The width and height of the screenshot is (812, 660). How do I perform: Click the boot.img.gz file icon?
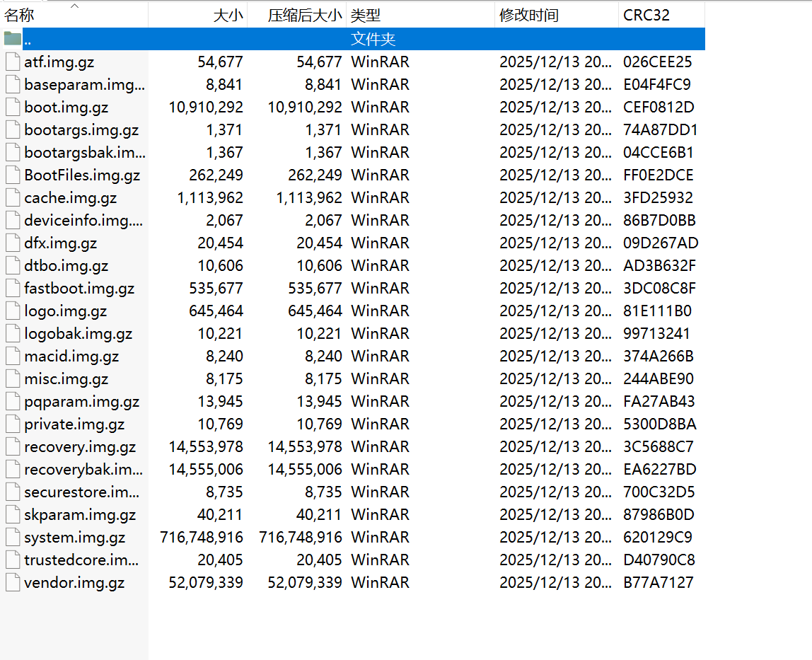click(x=13, y=108)
